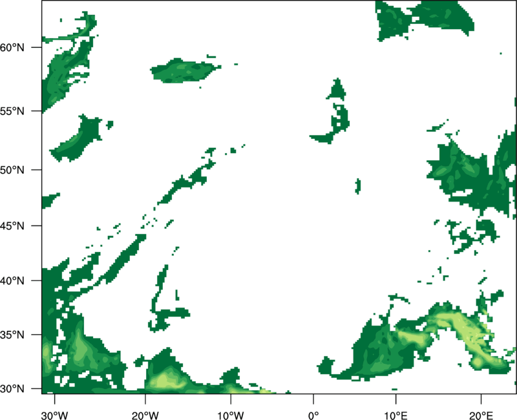517x420 pixels.
Task: Click the 20°W longitude label
Action: tap(145, 415)
